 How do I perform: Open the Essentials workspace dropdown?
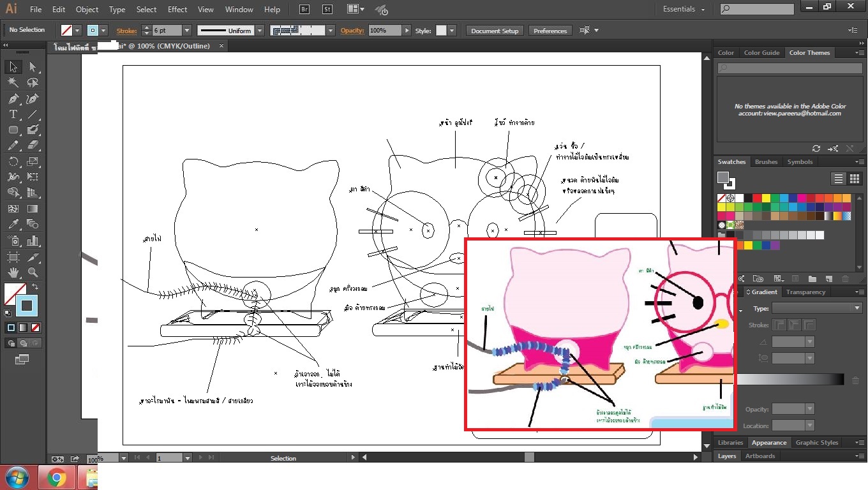[684, 10]
